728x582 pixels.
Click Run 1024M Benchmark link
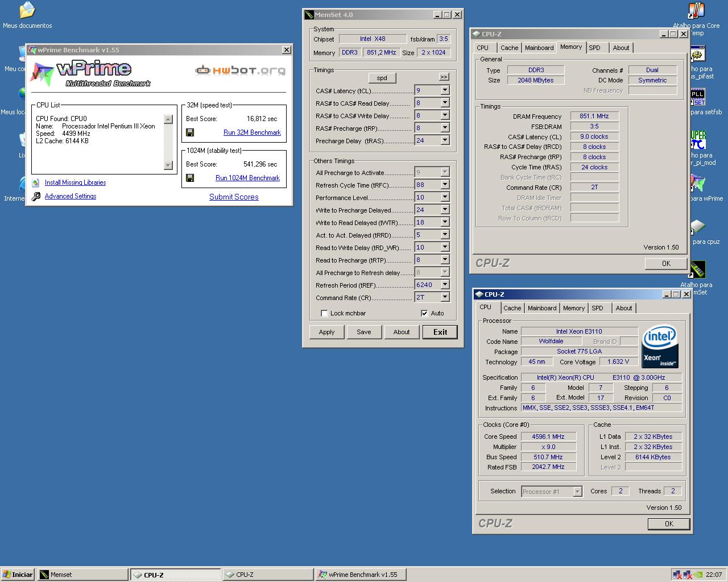point(247,178)
